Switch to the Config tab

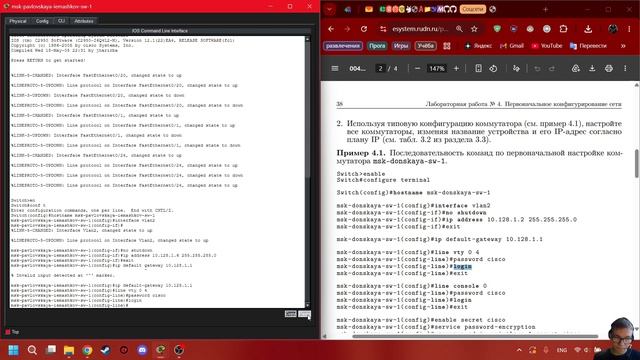point(42,21)
